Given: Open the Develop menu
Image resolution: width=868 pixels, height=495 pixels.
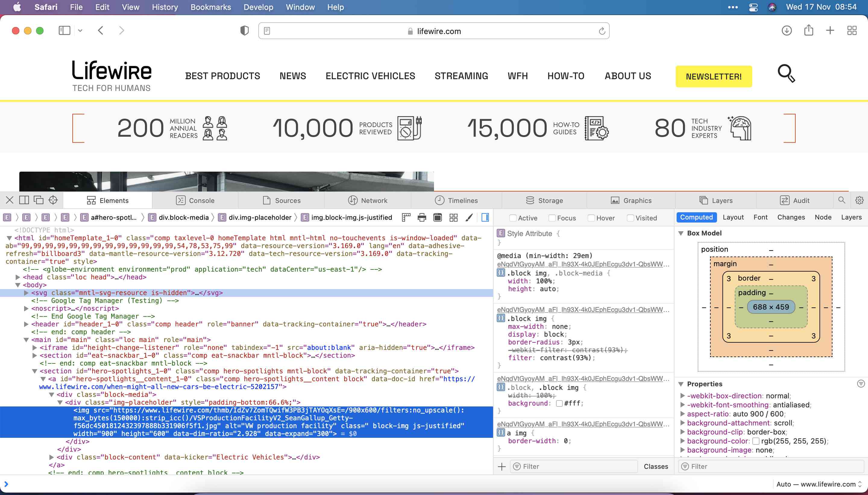Looking at the screenshot, I should tap(258, 7).
